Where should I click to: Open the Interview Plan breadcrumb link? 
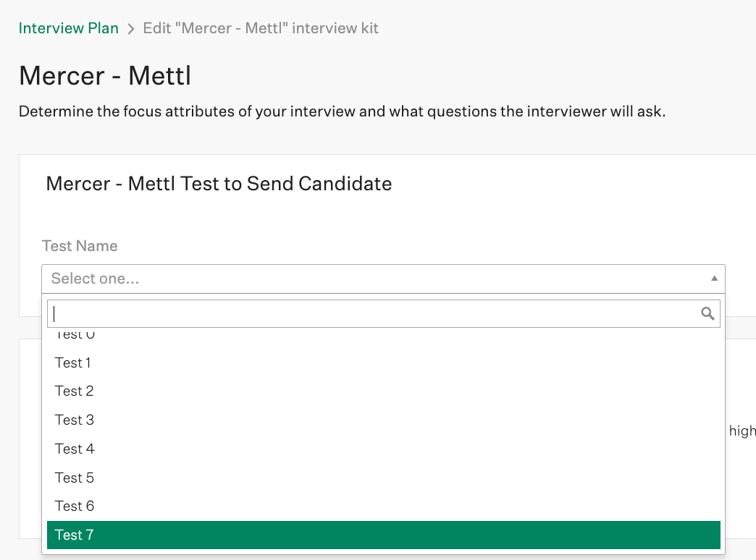69,28
